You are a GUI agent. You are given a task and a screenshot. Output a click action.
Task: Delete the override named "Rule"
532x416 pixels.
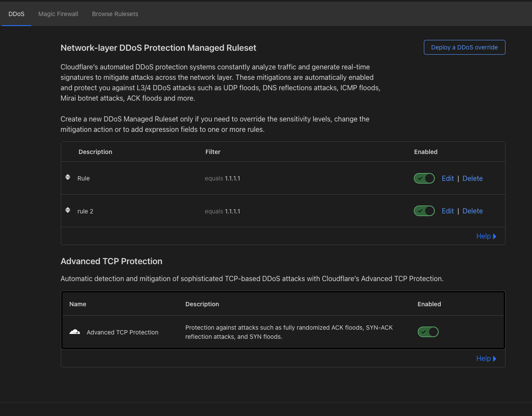473,178
